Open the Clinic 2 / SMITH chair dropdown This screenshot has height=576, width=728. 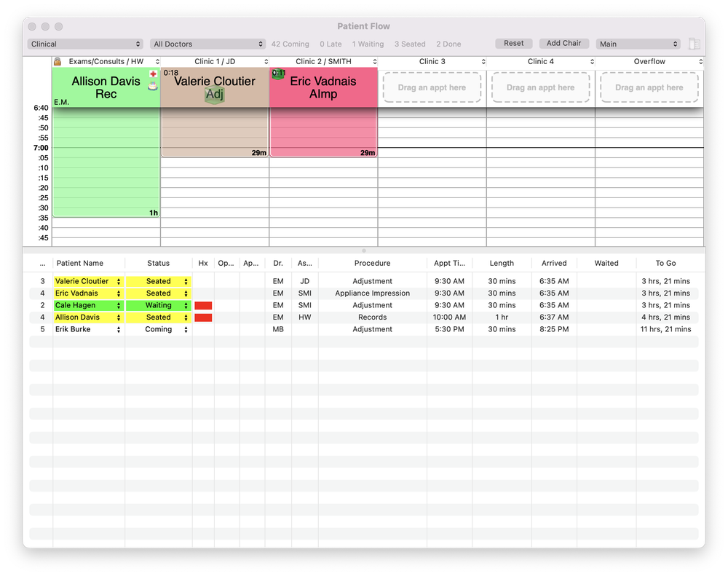click(375, 61)
